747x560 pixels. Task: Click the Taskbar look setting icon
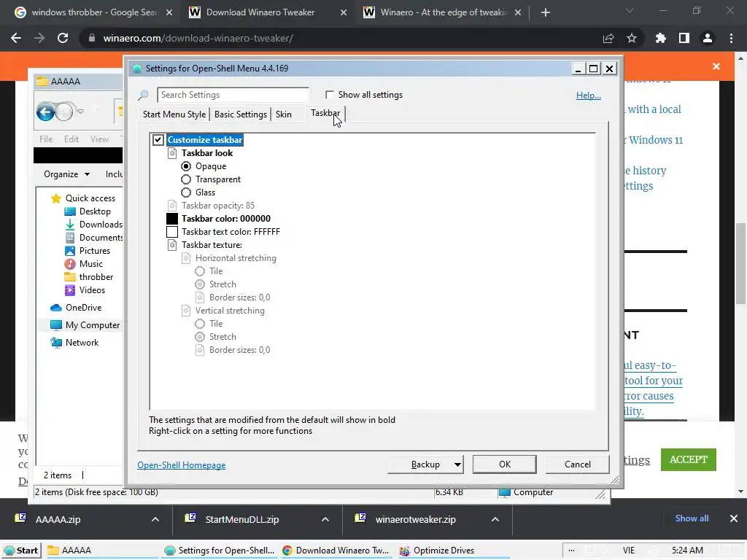[x=172, y=153]
